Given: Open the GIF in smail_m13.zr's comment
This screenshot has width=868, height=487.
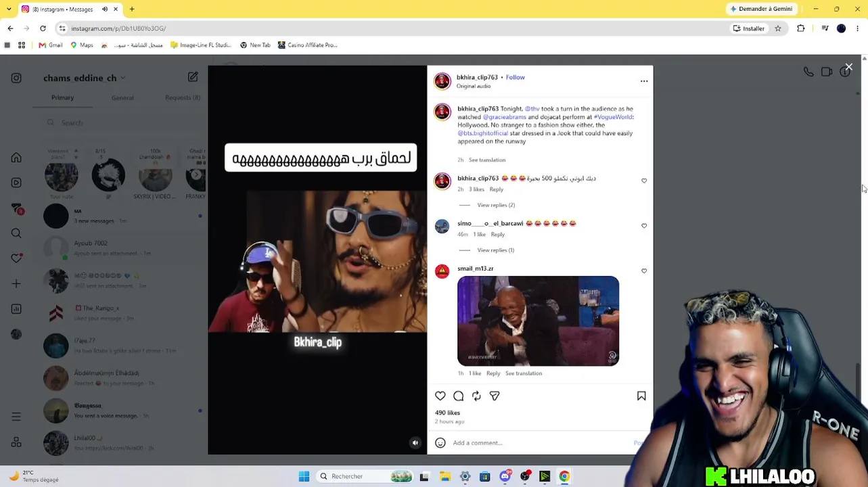Looking at the screenshot, I should pos(538,321).
